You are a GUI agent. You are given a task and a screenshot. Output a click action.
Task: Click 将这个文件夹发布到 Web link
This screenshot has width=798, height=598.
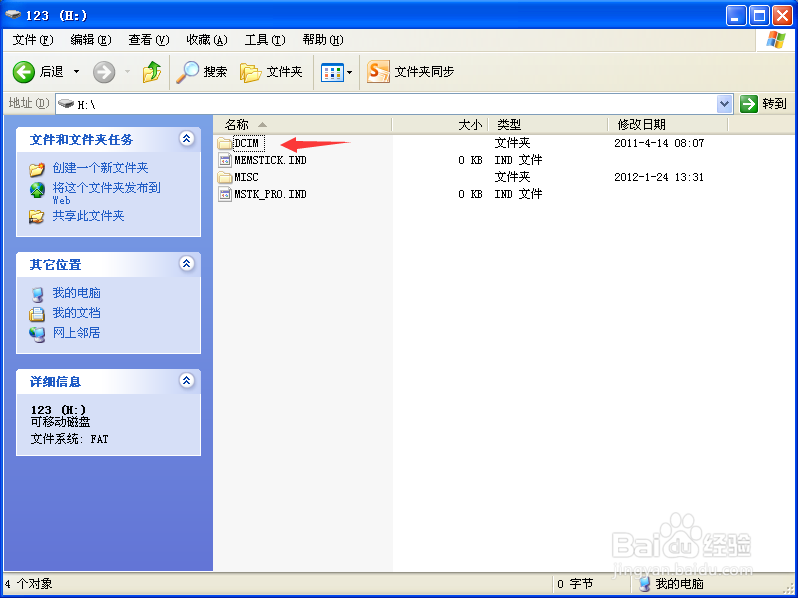(106, 193)
